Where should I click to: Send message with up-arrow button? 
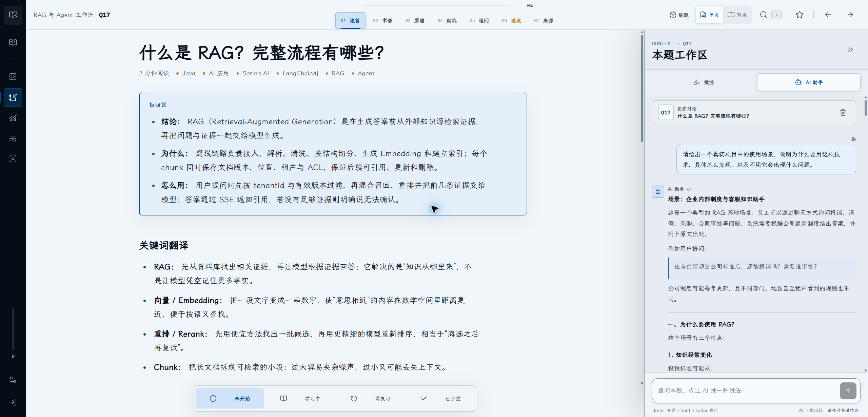tap(848, 391)
